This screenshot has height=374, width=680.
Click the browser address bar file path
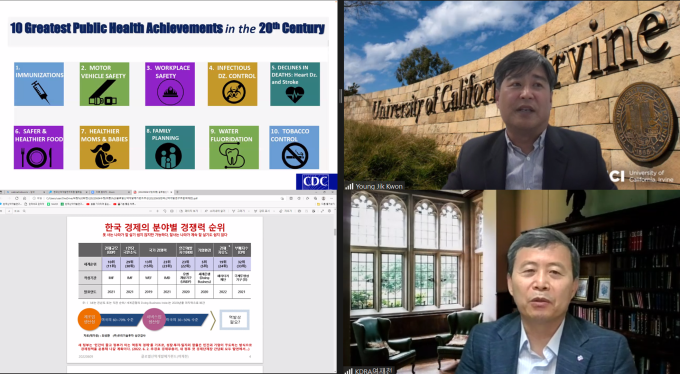[x=121, y=198]
